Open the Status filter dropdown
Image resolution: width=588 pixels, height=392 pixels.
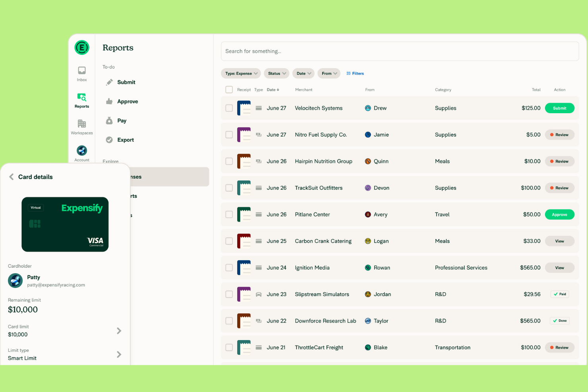point(276,73)
